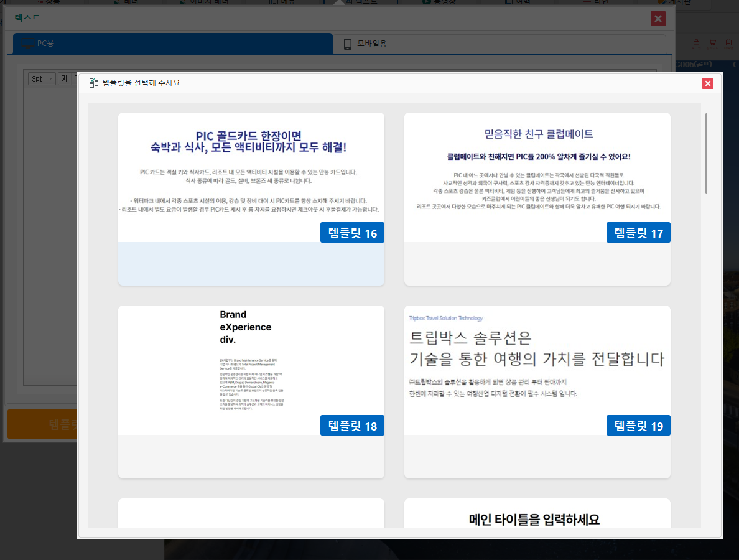Click the Tripbox Travel Solution Technology text
The height and width of the screenshot is (560, 739).
446,318
